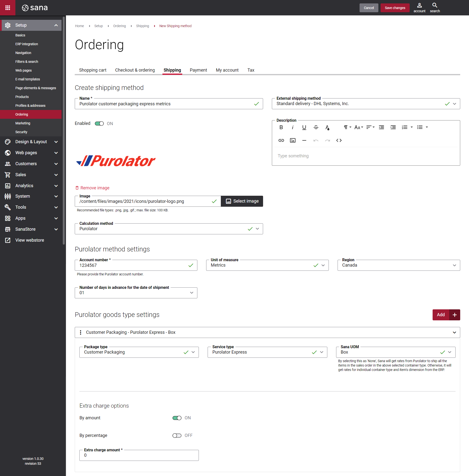Open ERP integration in sidebar
469x476 pixels.
pos(27,44)
